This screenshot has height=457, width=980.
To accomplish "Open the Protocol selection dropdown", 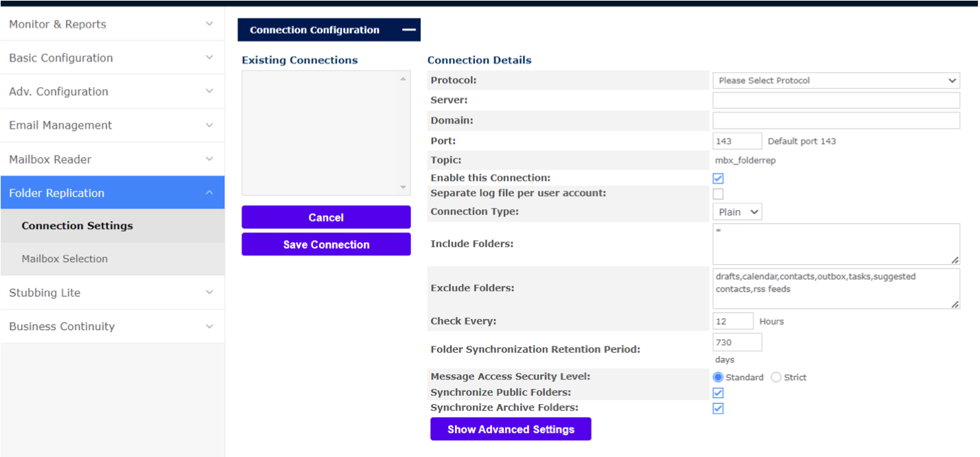I will pyautogui.click(x=836, y=80).
